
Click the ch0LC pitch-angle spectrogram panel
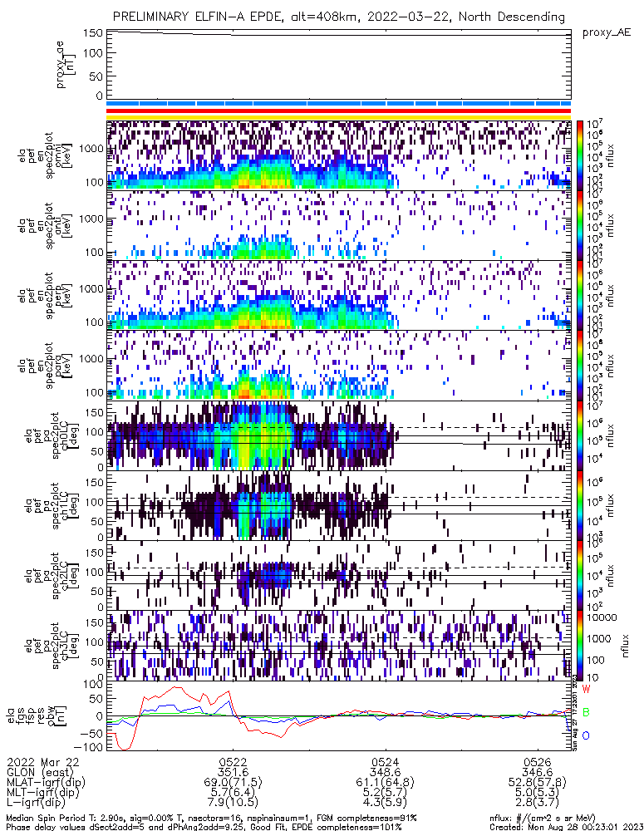pyautogui.click(x=339, y=435)
